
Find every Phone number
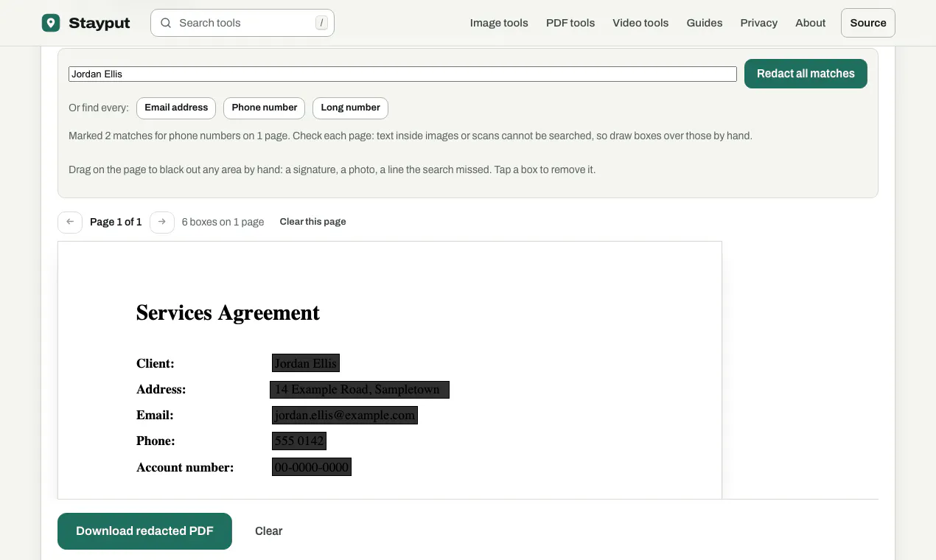tap(265, 108)
